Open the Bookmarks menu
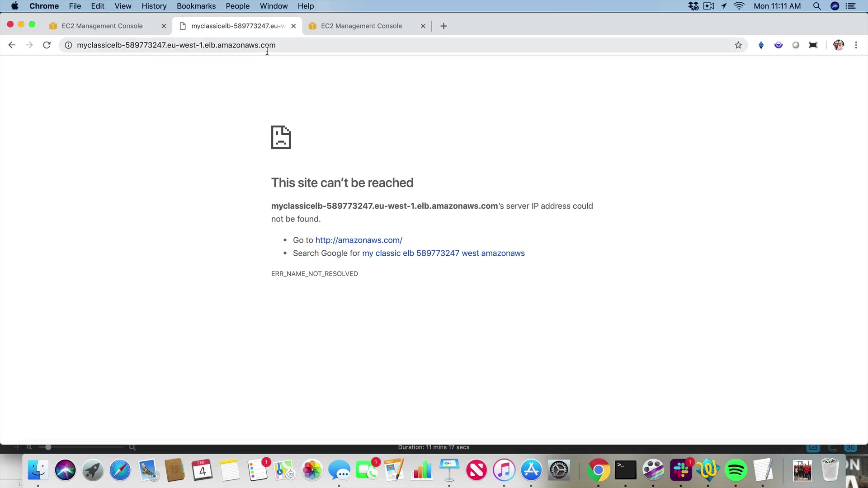Screen dimensions: 868x488 pyautogui.click(x=196, y=6)
